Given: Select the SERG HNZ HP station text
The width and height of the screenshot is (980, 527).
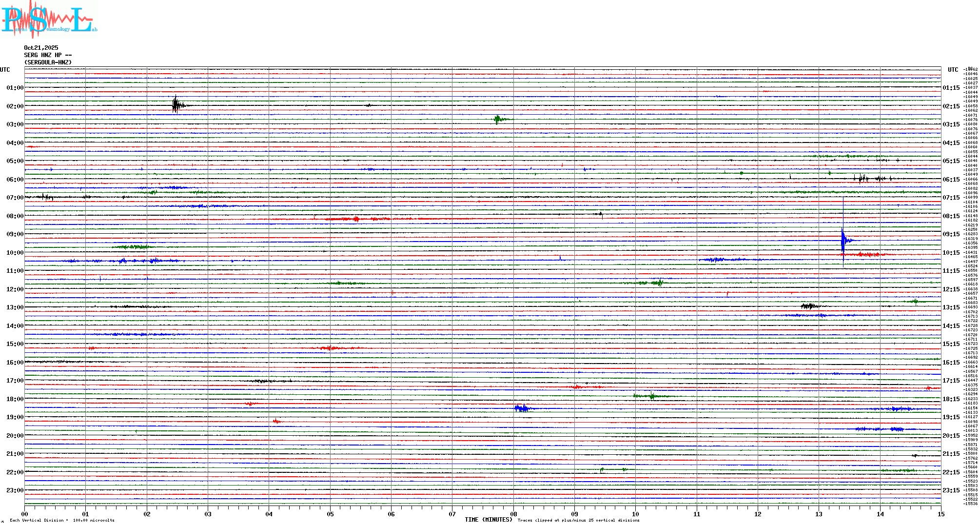Looking at the screenshot, I should [47, 55].
